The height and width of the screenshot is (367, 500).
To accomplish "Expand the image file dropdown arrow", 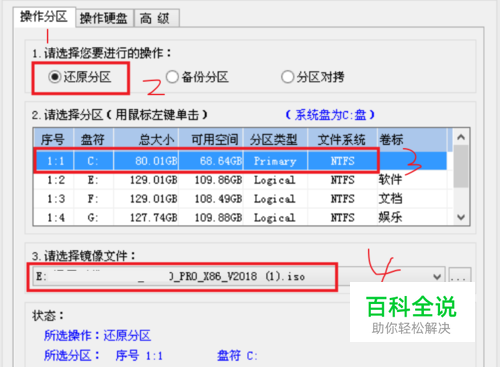I will [437, 276].
